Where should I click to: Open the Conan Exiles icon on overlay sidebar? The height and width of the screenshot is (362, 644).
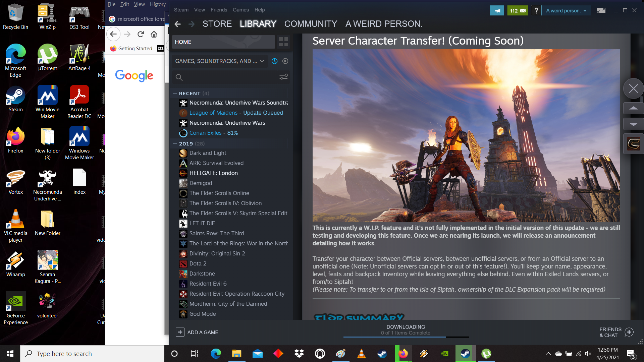633,144
